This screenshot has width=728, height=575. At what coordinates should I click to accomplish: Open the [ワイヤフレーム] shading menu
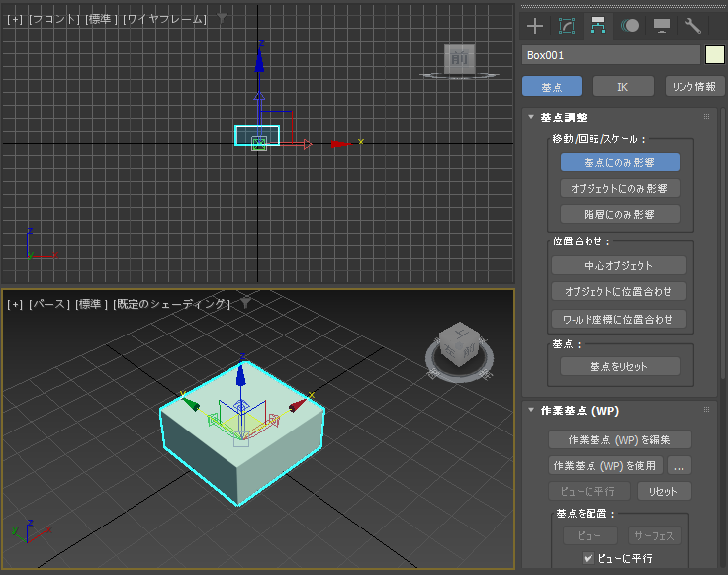click(x=164, y=19)
